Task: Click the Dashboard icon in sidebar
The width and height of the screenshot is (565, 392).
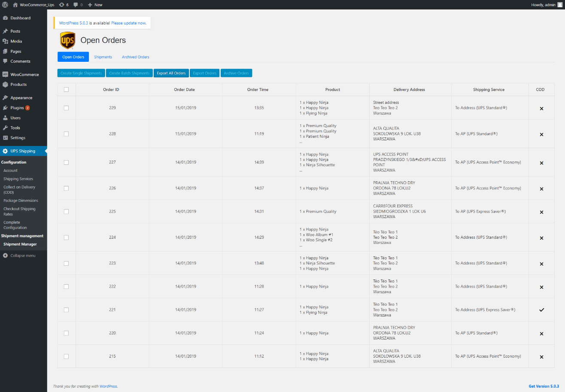Action: 5,18
